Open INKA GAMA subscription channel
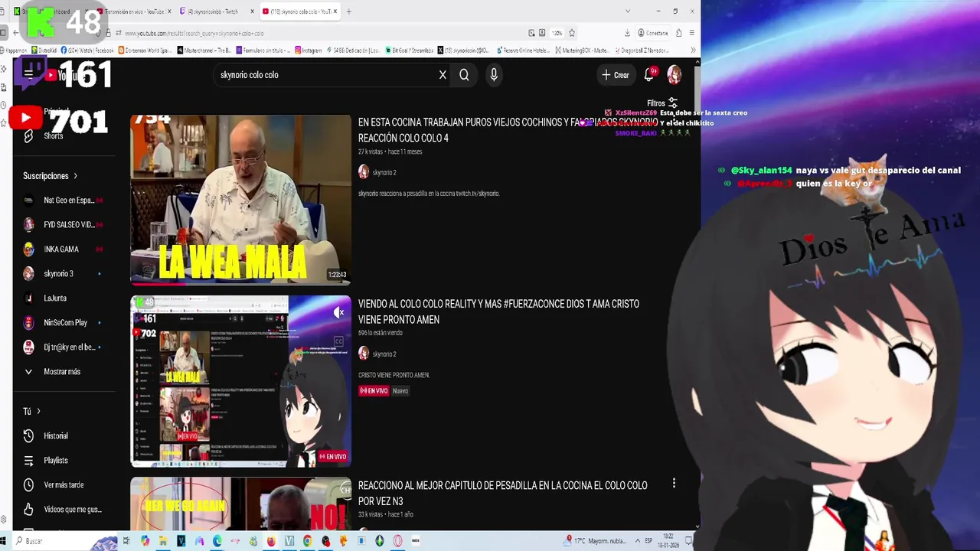The image size is (980, 551). [x=64, y=249]
